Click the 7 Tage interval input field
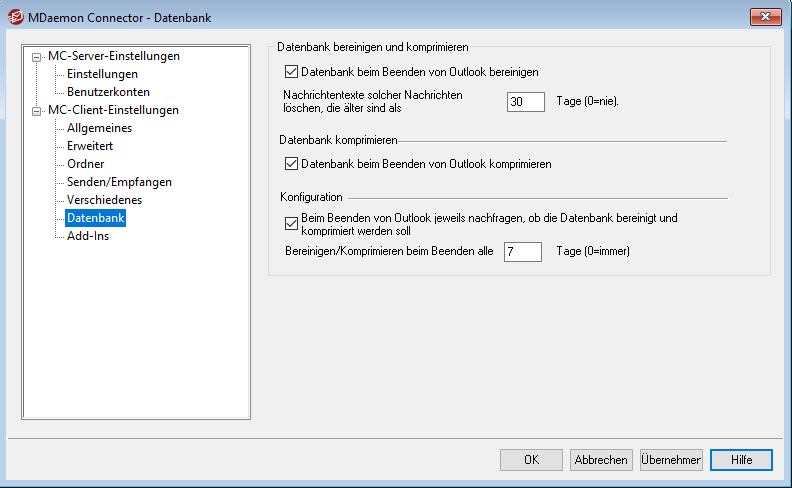 (x=522, y=252)
